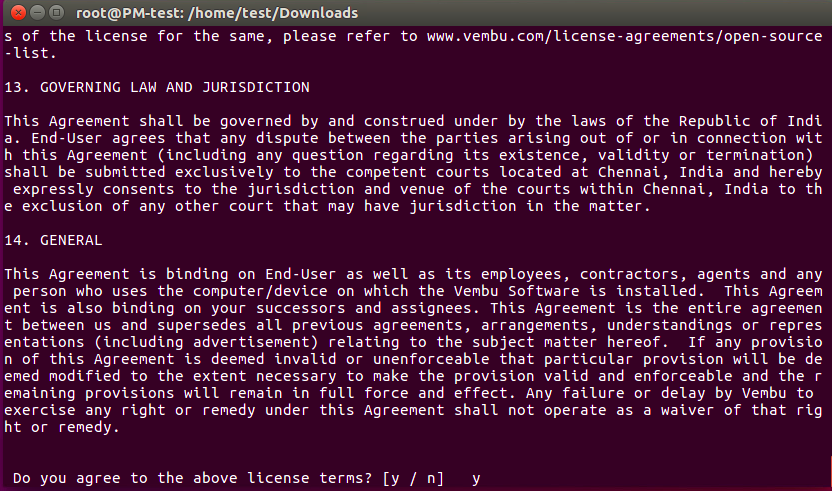Image resolution: width=832 pixels, height=491 pixels.
Task: Close the terminal window
Action: coord(18,12)
